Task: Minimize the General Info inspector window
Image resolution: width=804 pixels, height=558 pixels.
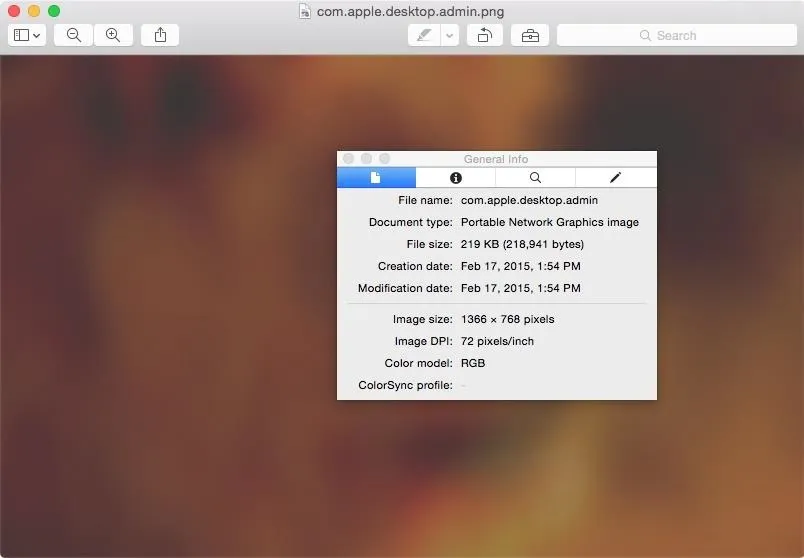Action: pos(367,158)
